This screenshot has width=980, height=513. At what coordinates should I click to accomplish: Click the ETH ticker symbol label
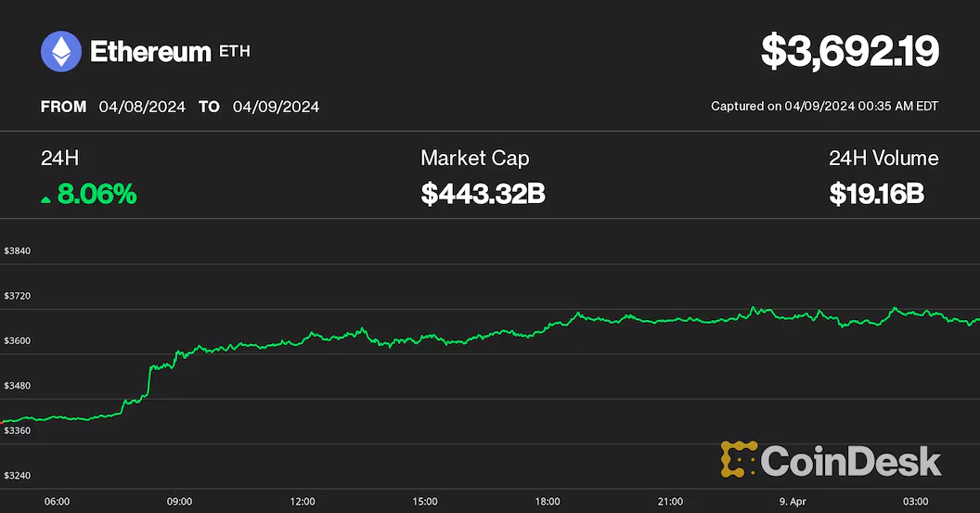click(234, 51)
